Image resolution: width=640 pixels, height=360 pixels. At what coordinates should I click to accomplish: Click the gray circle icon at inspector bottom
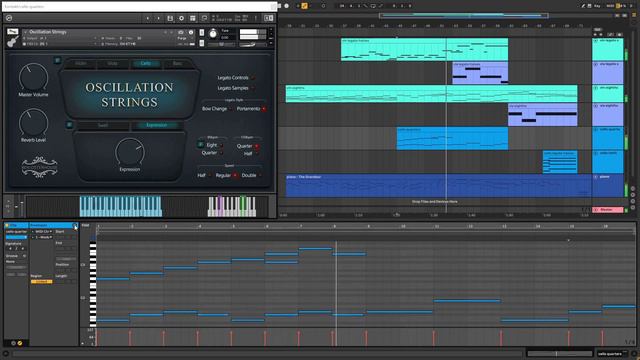click(x=13, y=343)
